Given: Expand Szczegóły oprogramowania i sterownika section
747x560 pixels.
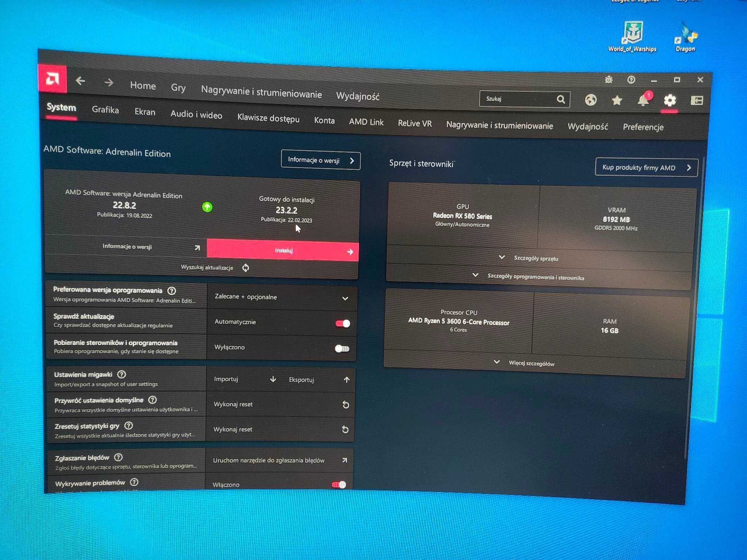Looking at the screenshot, I should tap(528, 276).
